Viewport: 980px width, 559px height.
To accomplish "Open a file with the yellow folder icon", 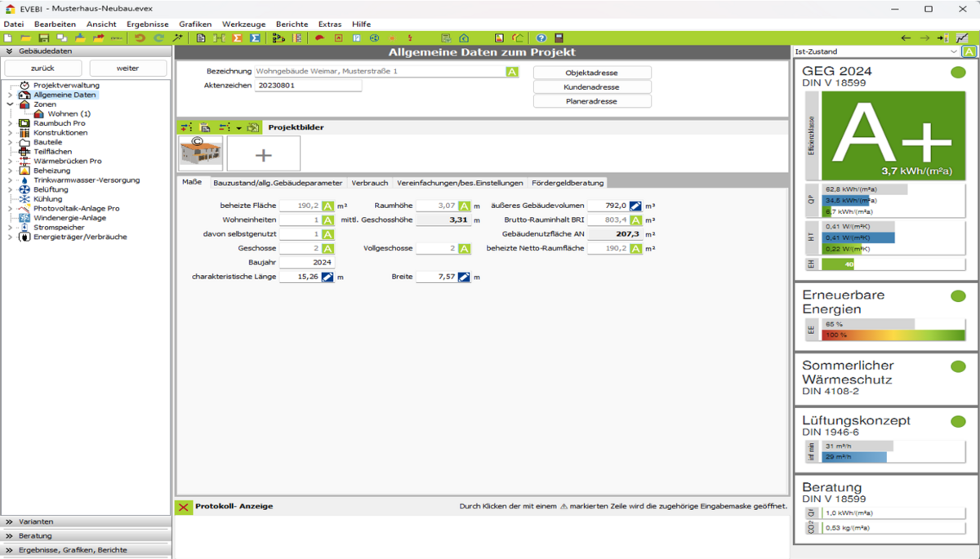I will pos(25,38).
